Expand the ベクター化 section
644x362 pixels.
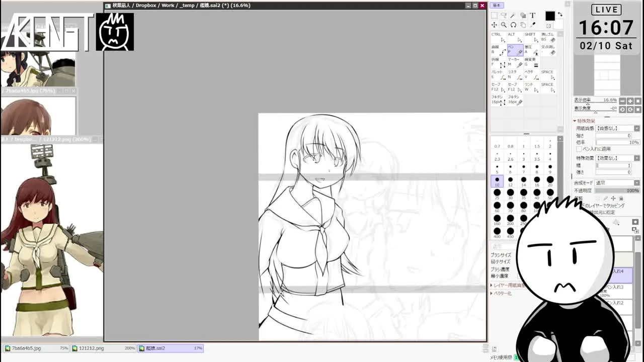pos(492,293)
